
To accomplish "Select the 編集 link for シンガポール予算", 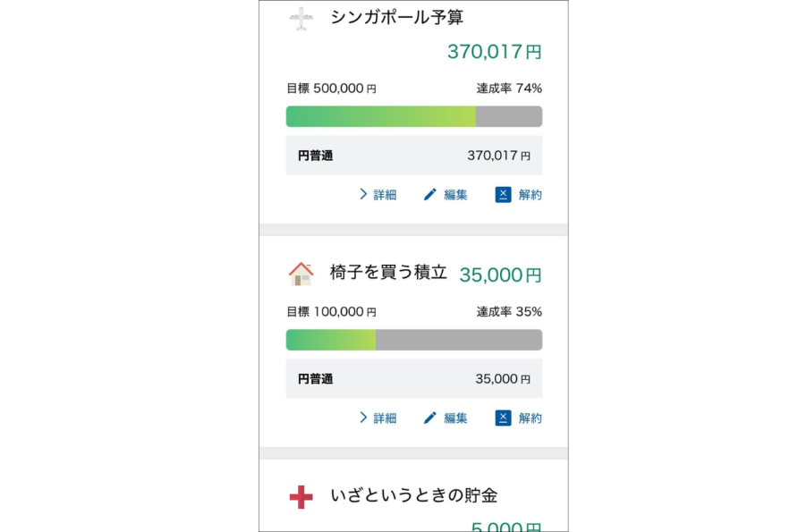I will (455, 194).
